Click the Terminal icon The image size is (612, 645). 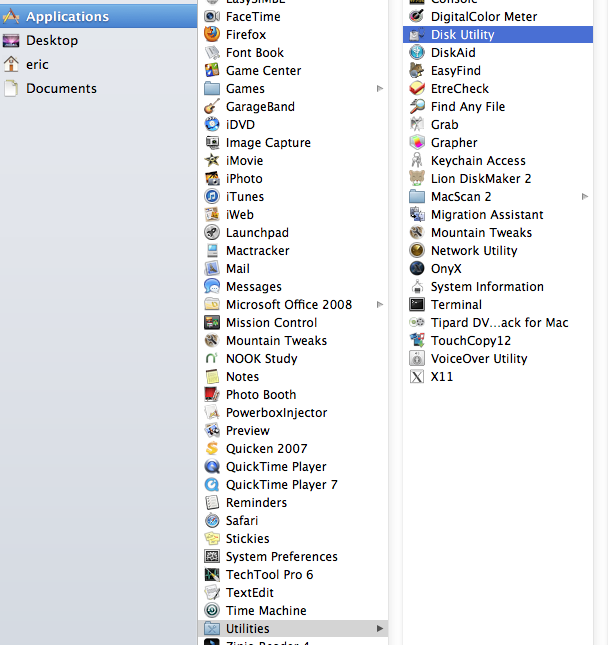pos(417,304)
